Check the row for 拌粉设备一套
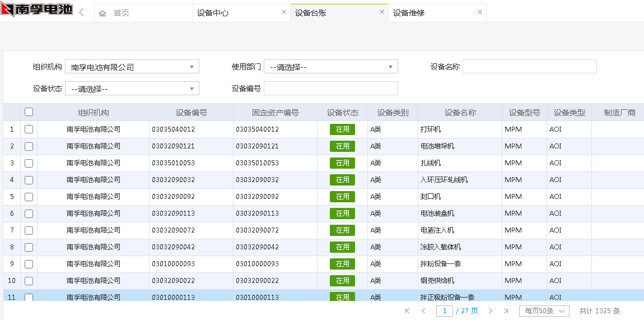 29,264
